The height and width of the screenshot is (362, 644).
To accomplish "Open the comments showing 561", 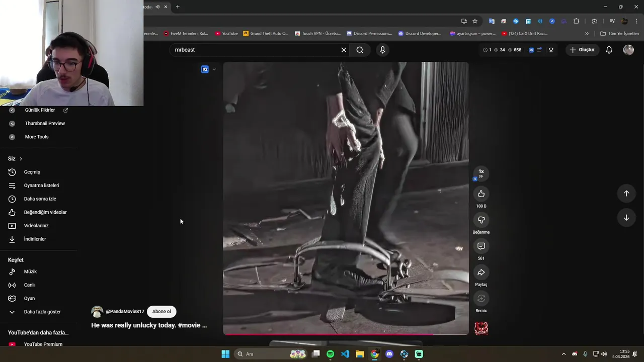I will point(481,246).
